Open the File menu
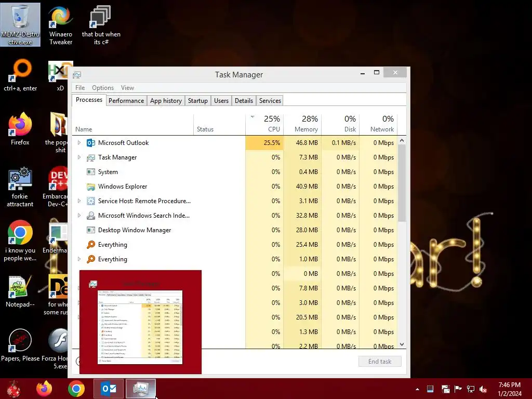Image resolution: width=532 pixels, height=399 pixels. tap(80, 87)
